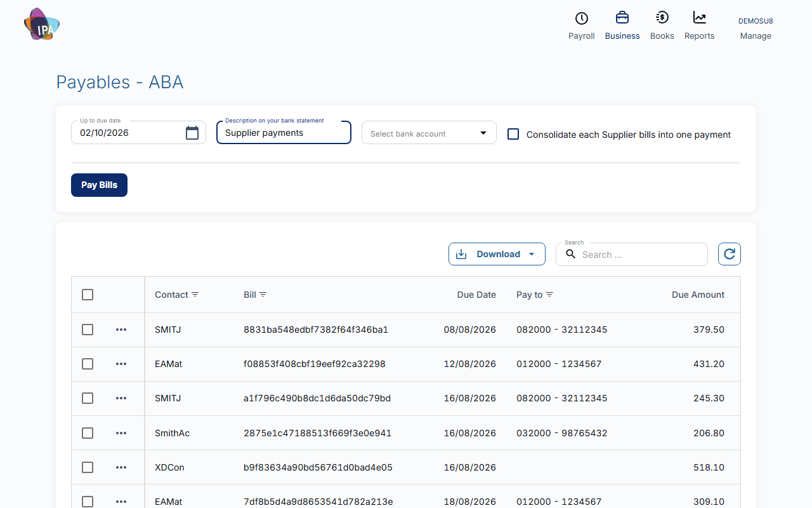Image resolution: width=812 pixels, height=508 pixels.
Task: Expand the Download options dropdown
Action: tap(497, 254)
